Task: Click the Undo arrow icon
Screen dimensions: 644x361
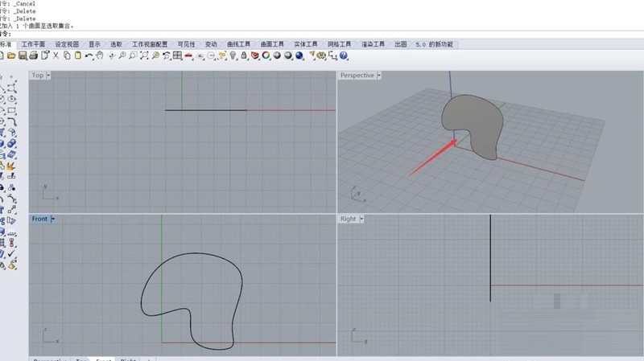Action: pos(89,55)
